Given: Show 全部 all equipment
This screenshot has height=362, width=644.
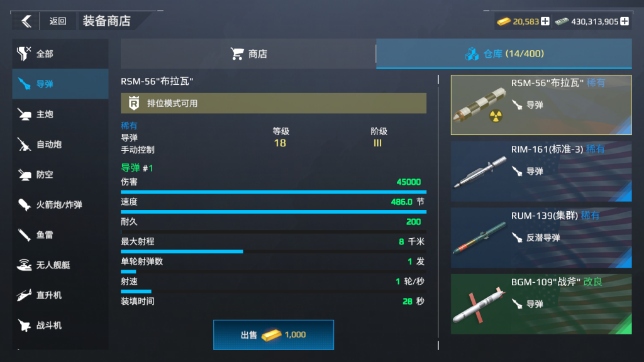Looking at the screenshot, I should 60,54.
